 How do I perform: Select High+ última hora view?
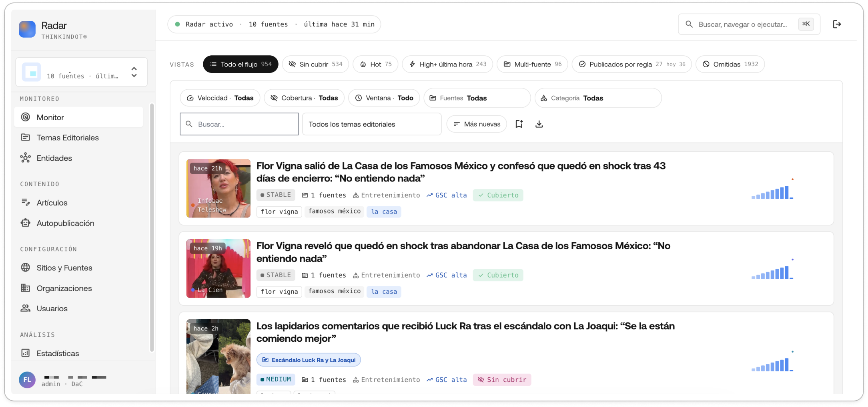(x=447, y=64)
